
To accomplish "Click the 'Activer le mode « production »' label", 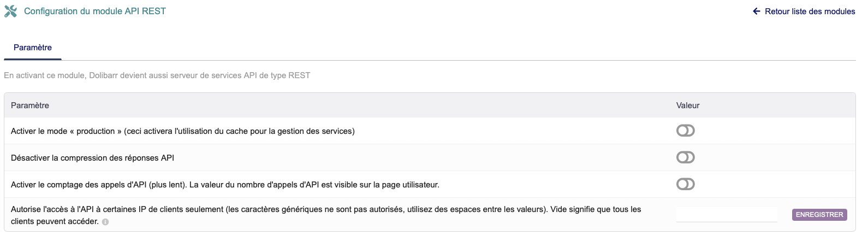I will (x=182, y=131).
